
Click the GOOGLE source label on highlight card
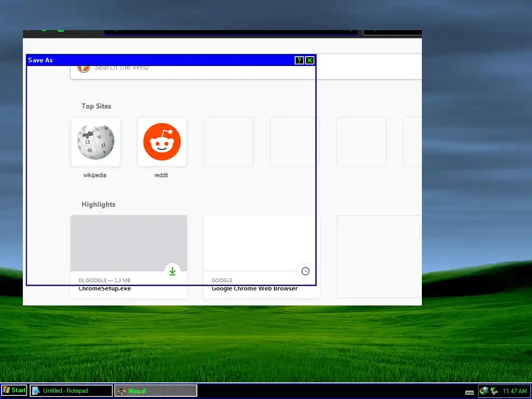222,280
